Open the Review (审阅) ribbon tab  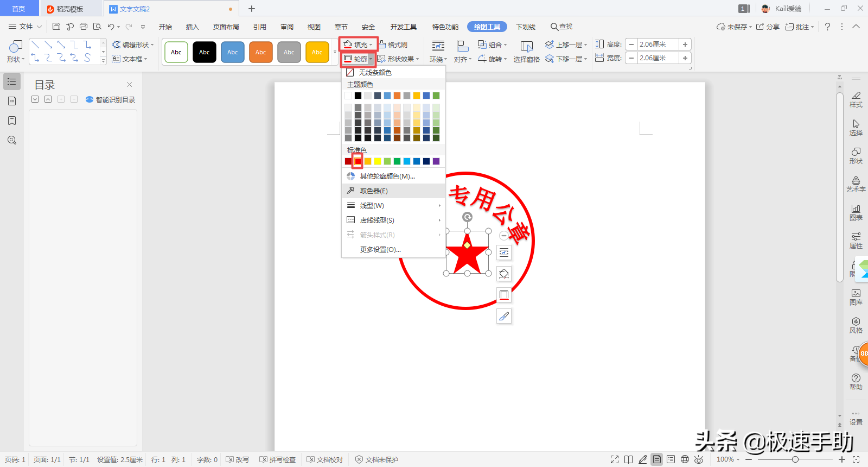point(287,27)
